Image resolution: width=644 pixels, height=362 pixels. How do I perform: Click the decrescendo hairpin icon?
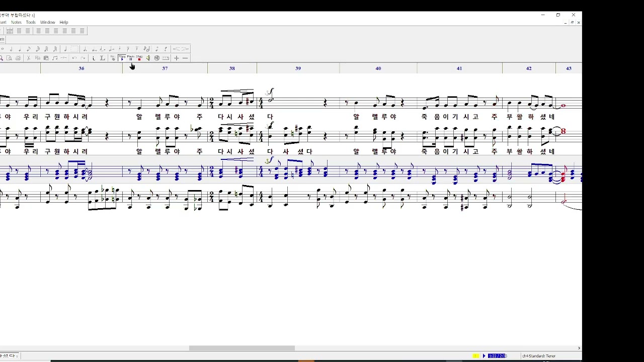coord(185,49)
